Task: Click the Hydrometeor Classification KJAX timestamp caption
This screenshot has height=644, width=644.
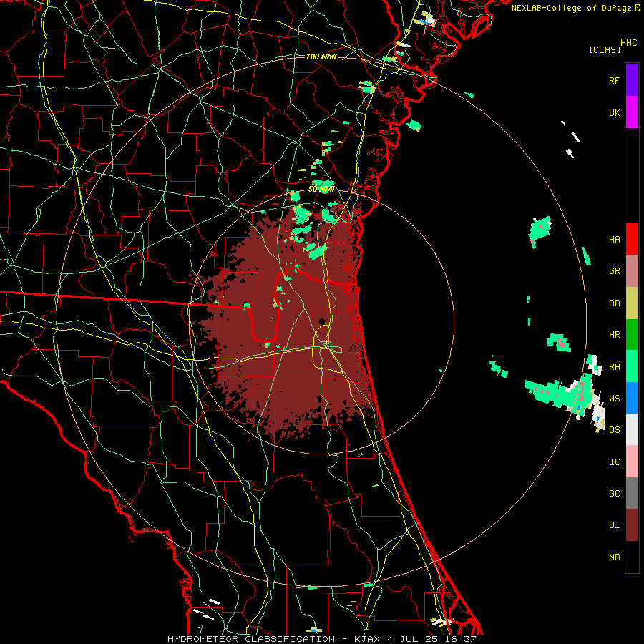Action: pos(321,639)
